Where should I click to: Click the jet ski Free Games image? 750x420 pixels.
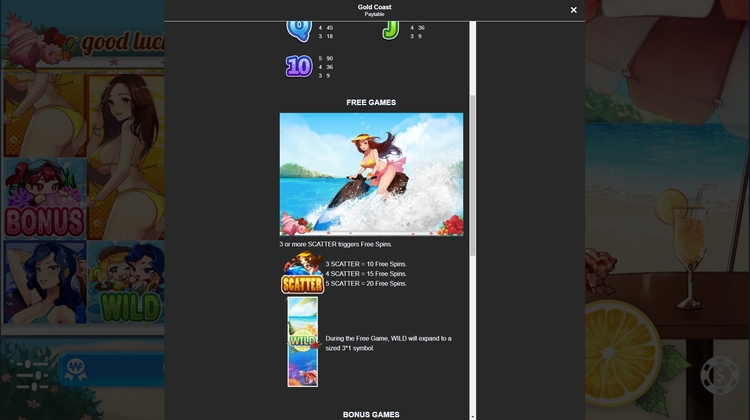click(x=371, y=174)
